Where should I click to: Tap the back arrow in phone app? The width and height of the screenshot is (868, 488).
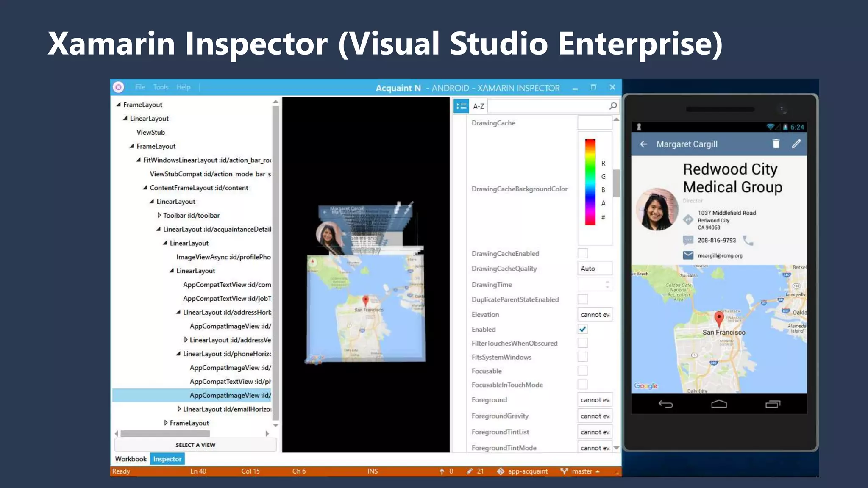click(x=643, y=144)
